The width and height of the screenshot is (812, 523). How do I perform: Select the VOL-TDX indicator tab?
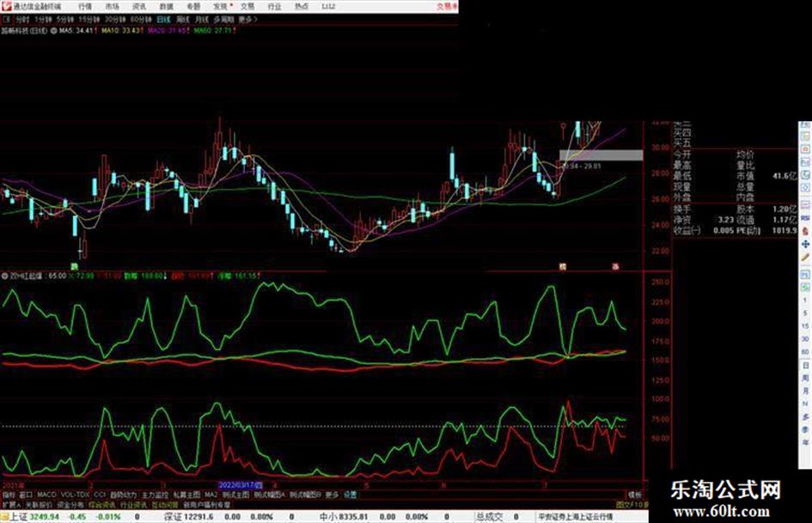pos(76,495)
